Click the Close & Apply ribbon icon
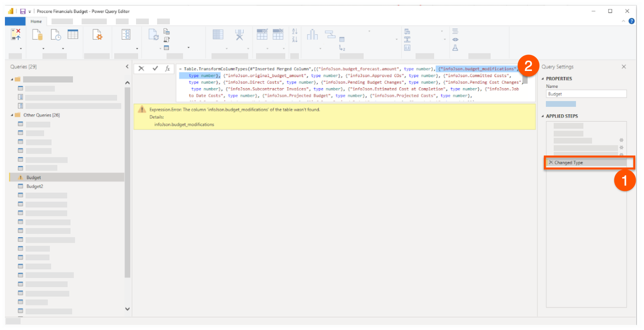Image resolution: width=644 pixels, height=330 pixels. point(16,35)
